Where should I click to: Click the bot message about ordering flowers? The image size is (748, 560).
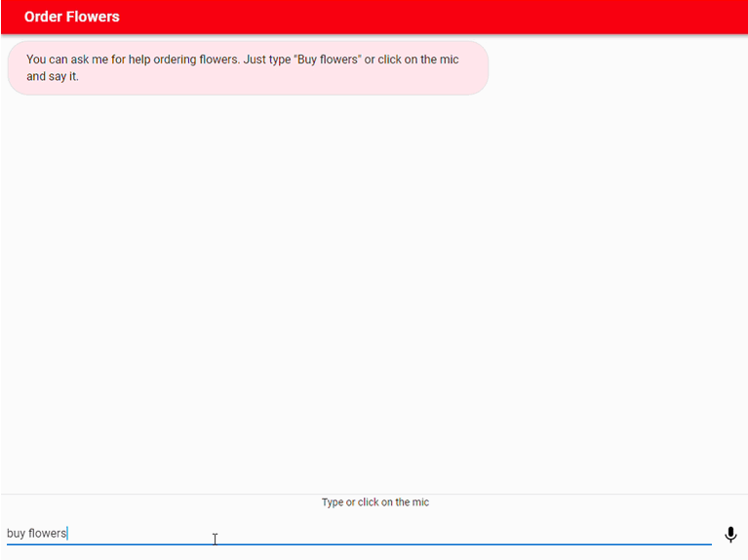point(248,67)
